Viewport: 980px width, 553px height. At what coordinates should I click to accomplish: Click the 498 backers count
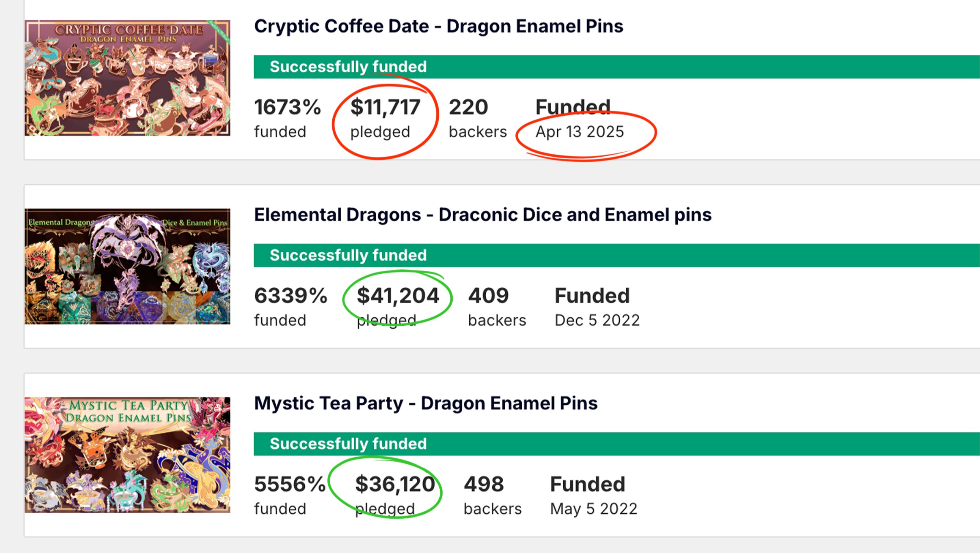pos(484,484)
